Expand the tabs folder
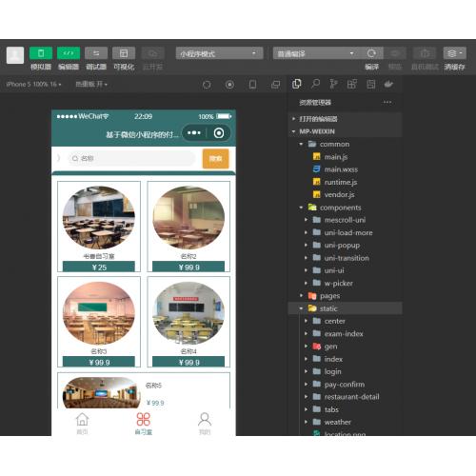The width and height of the screenshot is (476, 476). (x=346, y=409)
